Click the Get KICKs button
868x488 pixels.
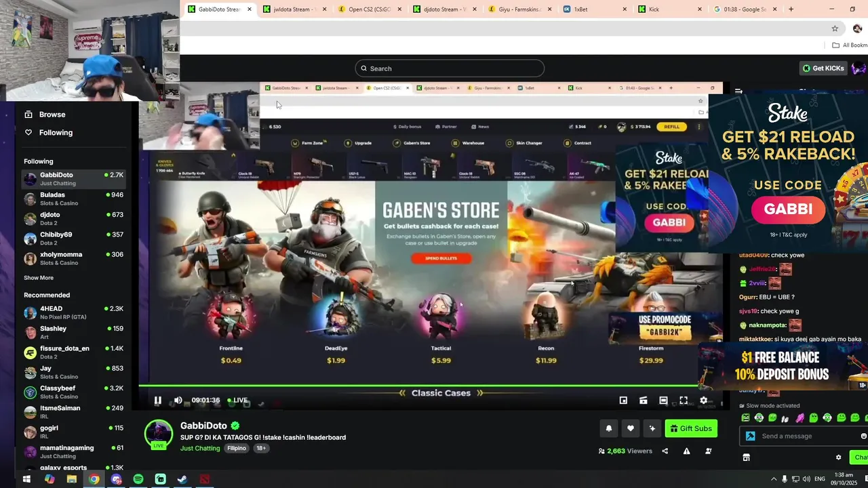pos(823,68)
